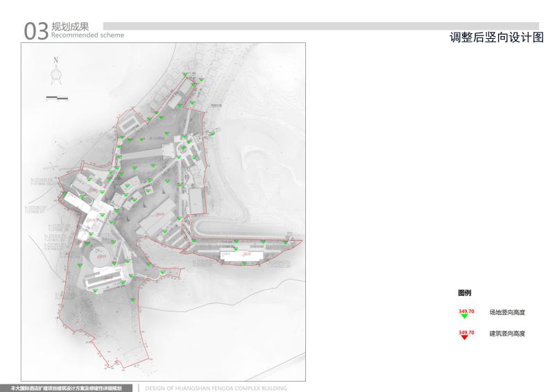Click the green site elevation triangle in legend
The width and height of the screenshot is (555, 392).
[465, 316]
